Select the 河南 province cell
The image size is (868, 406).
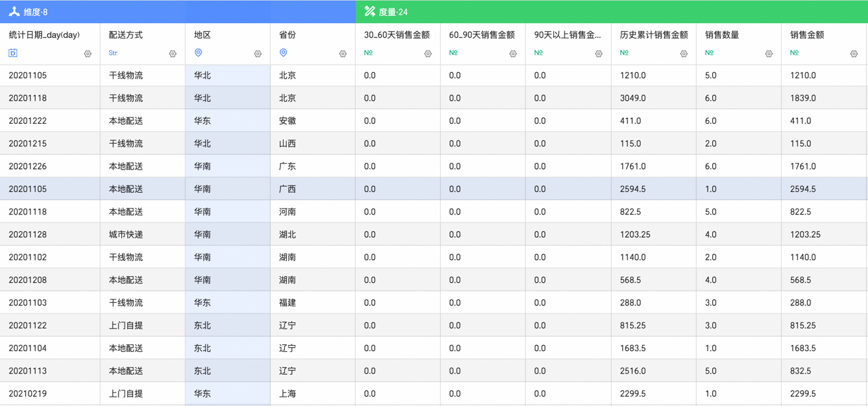[x=313, y=212]
